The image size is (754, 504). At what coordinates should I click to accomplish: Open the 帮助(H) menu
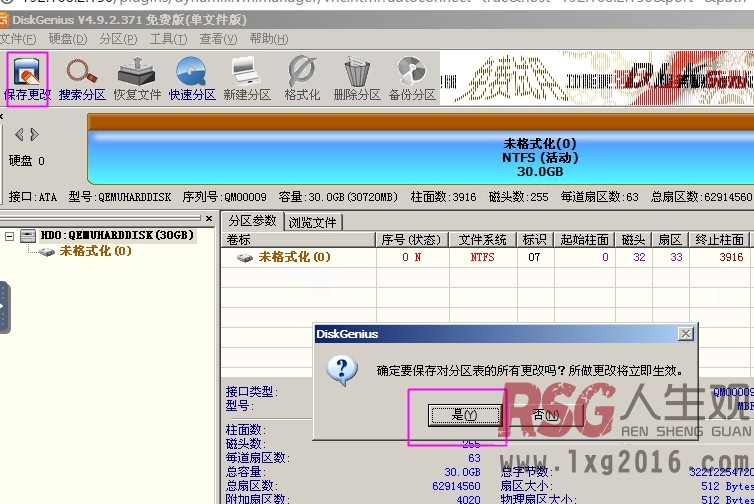click(269, 39)
